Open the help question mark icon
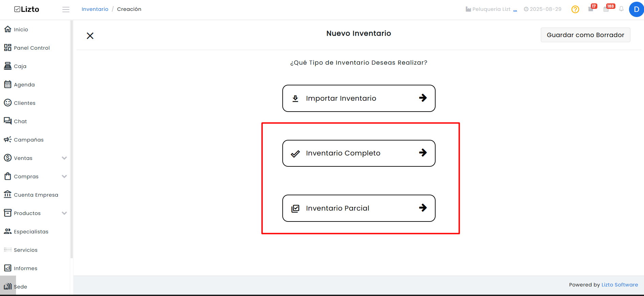644x296 pixels. pyautogui.click(x=575, y=10)
